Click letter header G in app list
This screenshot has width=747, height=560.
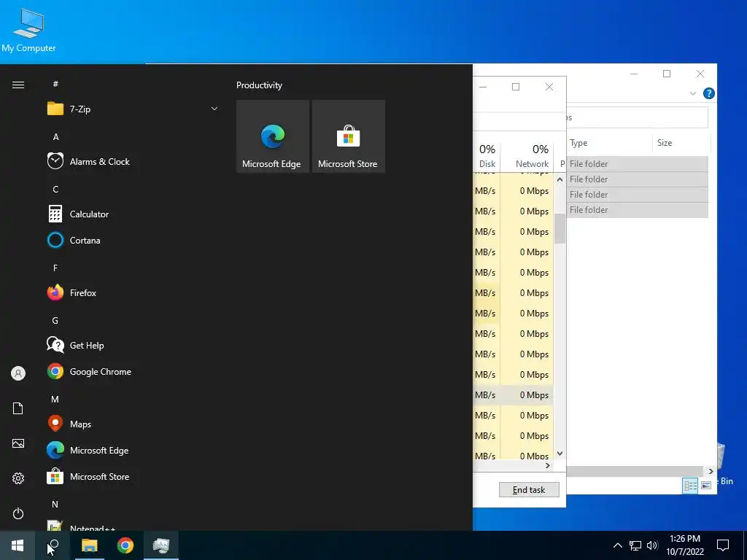tap(55, 321)
